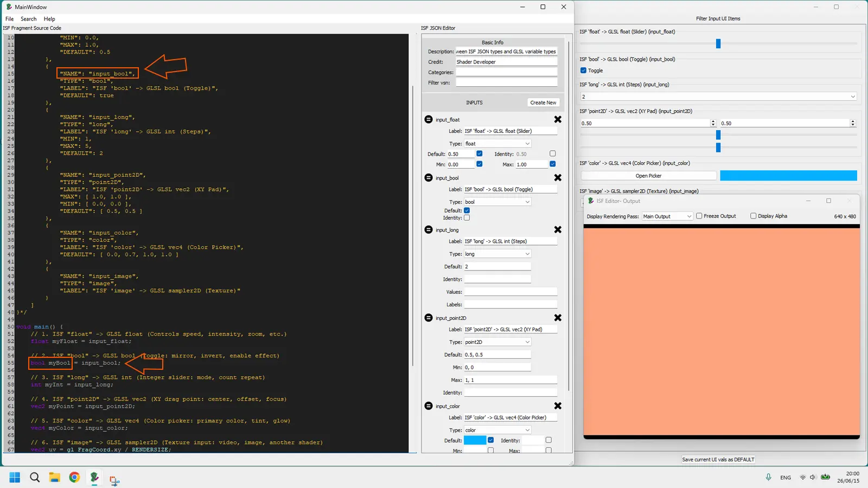Viewport: 868px width, 488px height.
Task: Click Save current UI vals as DEFAULT
Action: tap(718, 459)
